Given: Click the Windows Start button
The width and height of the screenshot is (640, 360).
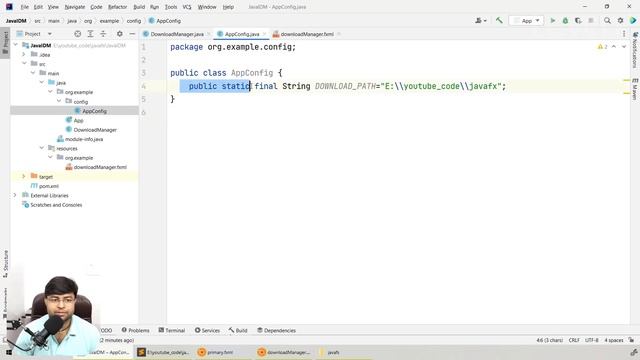Looking at the screenshot, I should 9,352.
